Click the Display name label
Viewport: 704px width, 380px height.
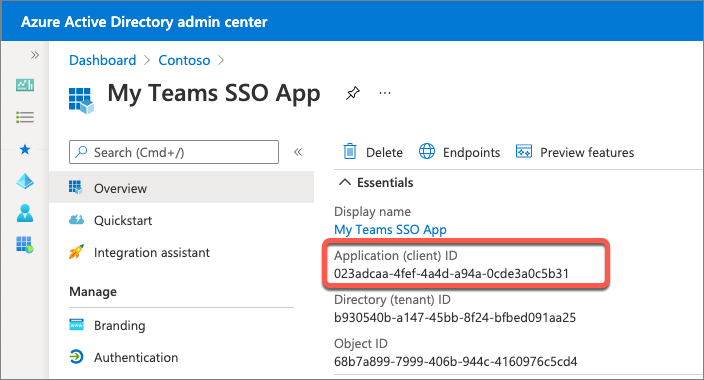coord(372,212)
